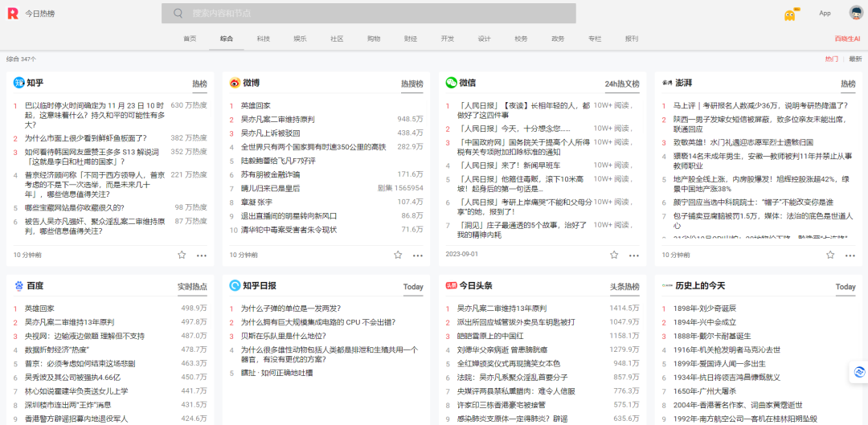
Task: Click the red R site logo
Action: [x=13, y=14]
